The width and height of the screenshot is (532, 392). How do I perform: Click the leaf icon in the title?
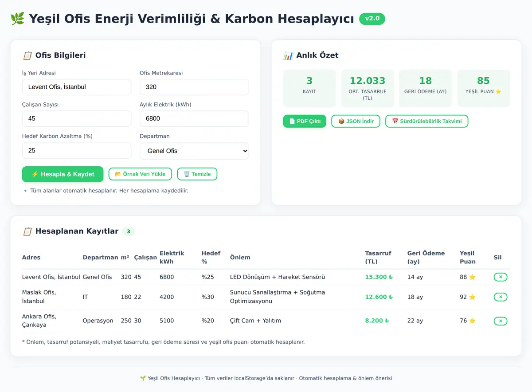tap(17, 19)
